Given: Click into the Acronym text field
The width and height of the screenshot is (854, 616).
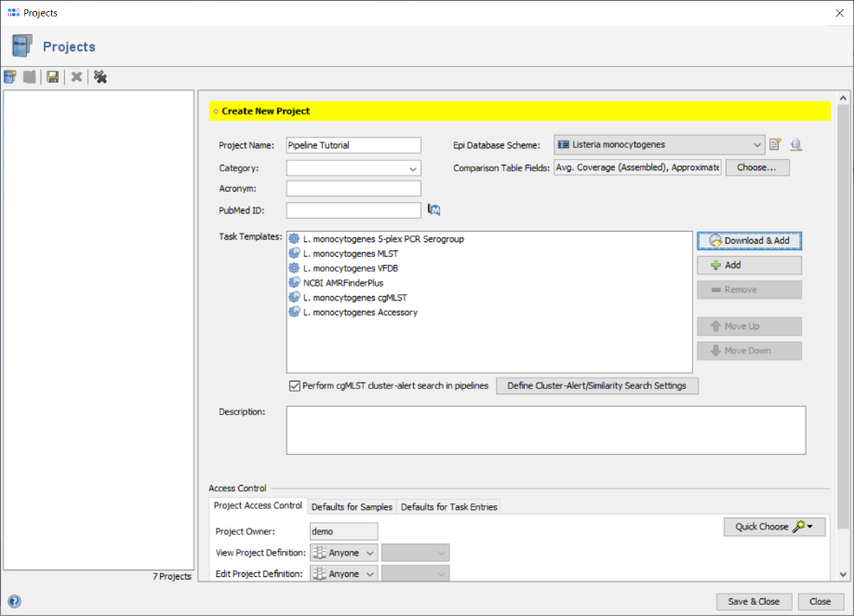Looking at the screenshot, I should coord(354,189).
